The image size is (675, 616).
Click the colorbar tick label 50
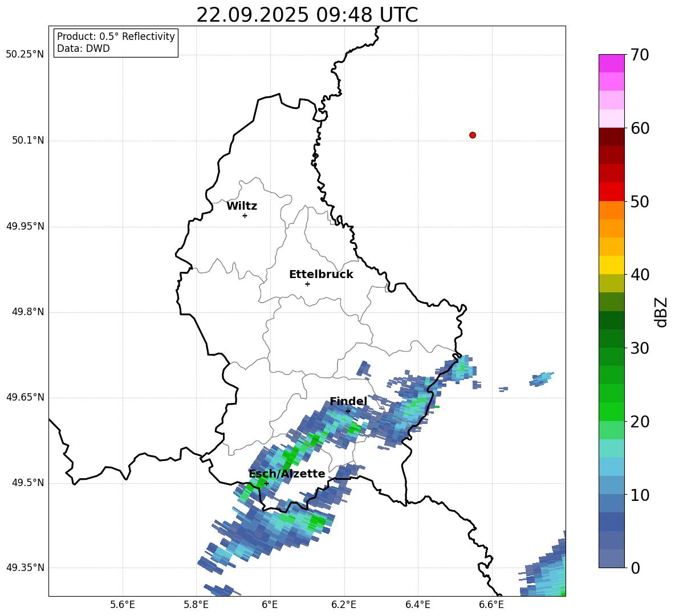click(x=640, y=201)
